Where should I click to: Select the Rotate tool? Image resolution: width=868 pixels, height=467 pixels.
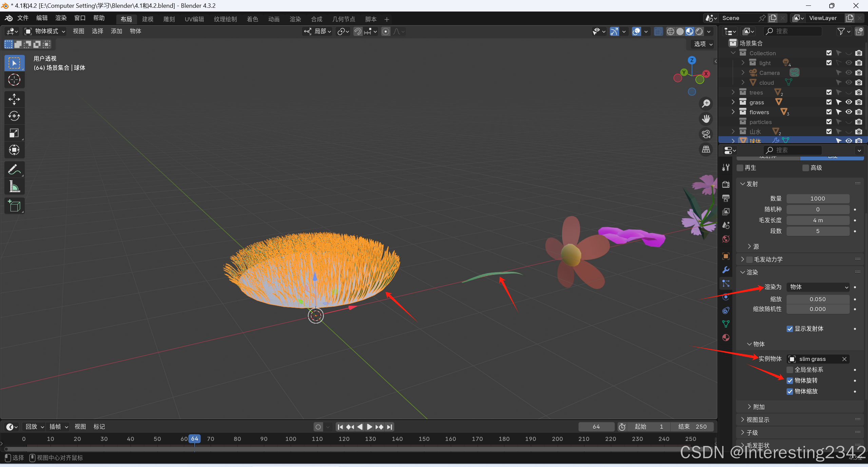pos(14,116)
